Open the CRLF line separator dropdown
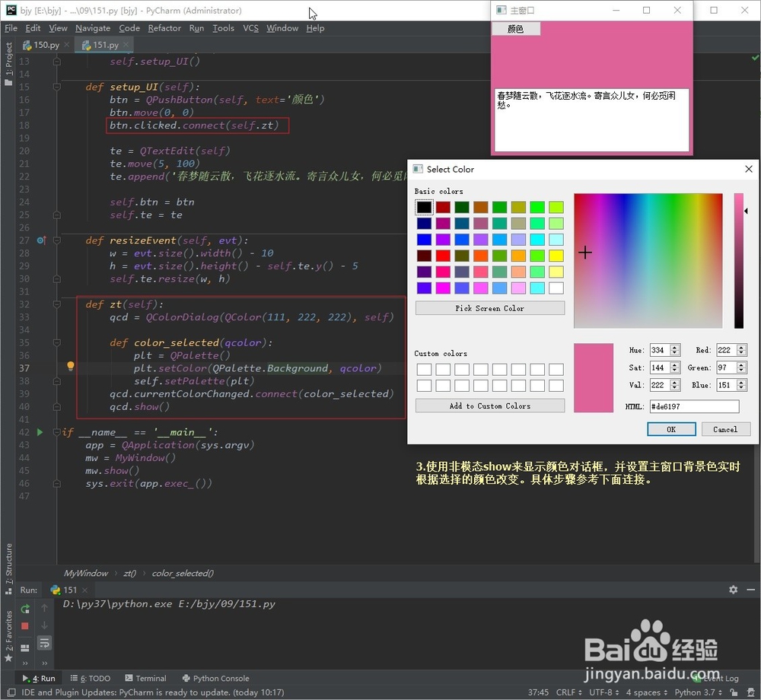Image resolution: width=761 pixels, height=700 pixels. coord(568,692)
